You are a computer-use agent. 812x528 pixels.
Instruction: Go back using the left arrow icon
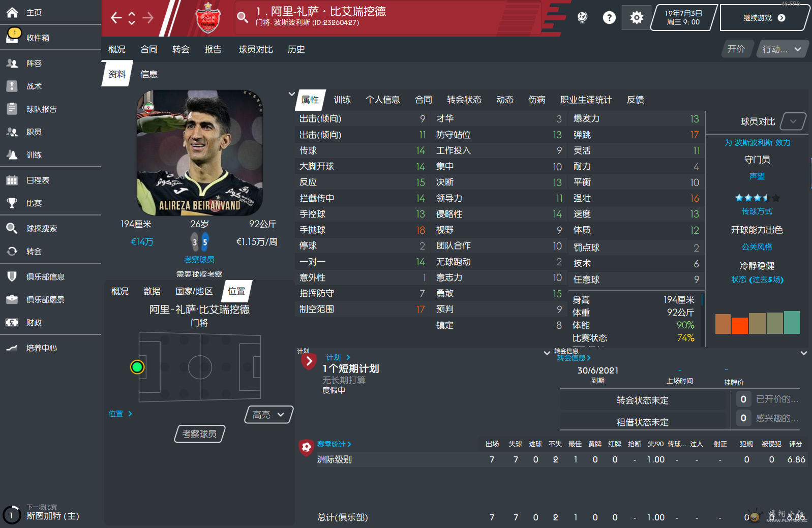(x=116, y=18)
